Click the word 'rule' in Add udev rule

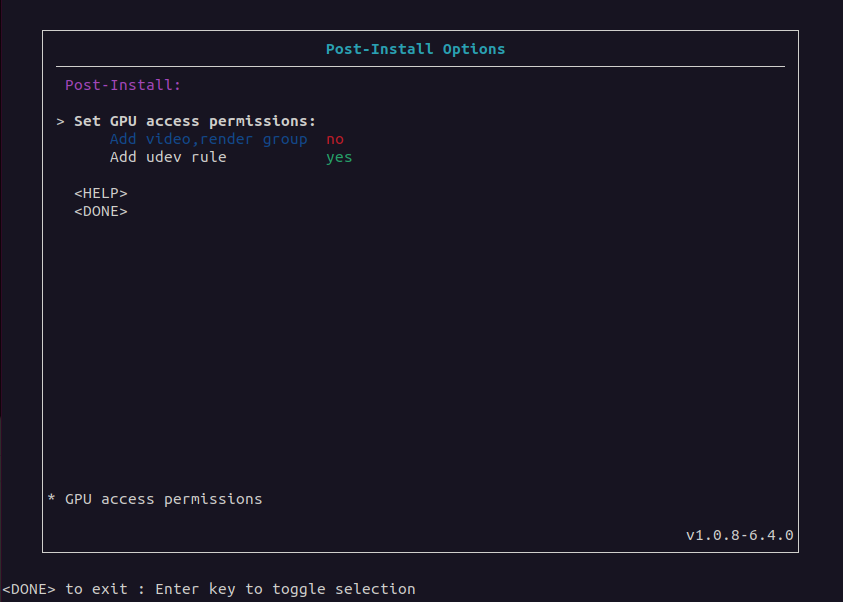(208, 157)
